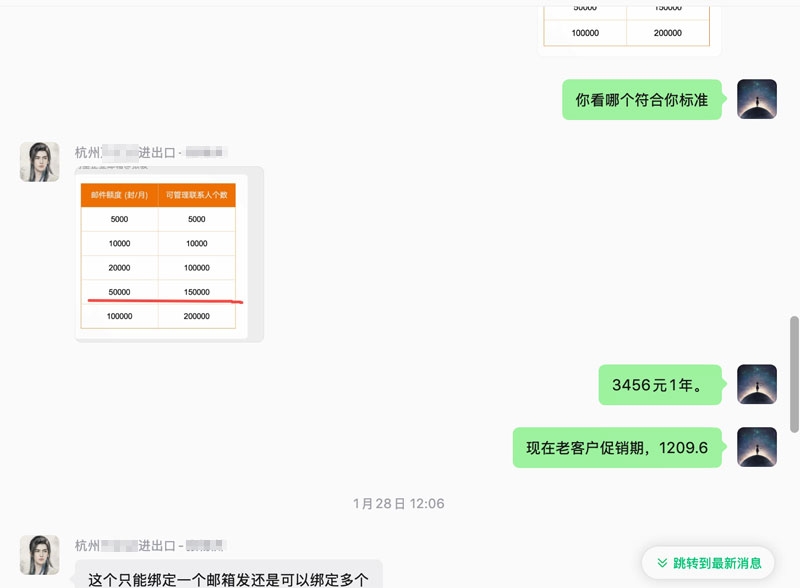The image size is (800, 588).
Task: Click the '20000' cell in the table image
Action: (x=119, y=267)
